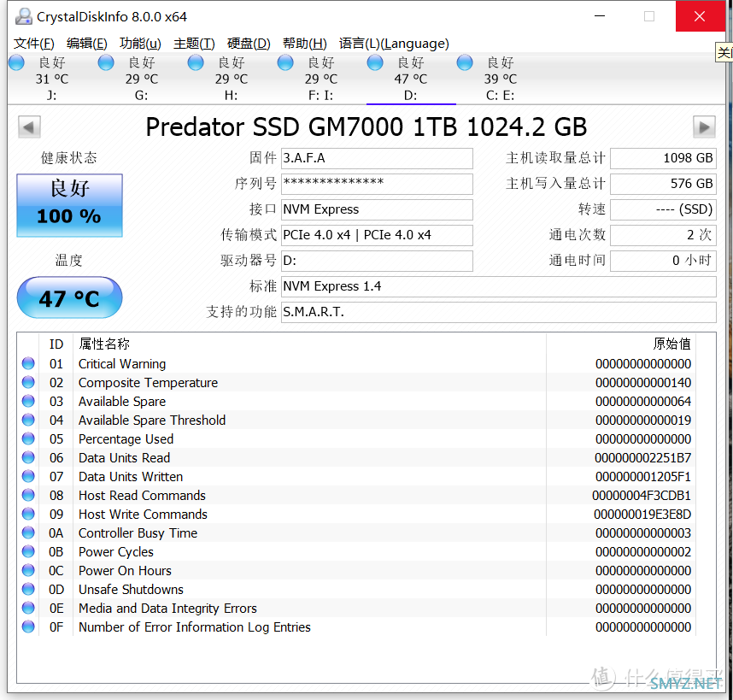Go to next disk with right arrow
The width and height of the screenshot is (733, 700).
click(704, 126)
